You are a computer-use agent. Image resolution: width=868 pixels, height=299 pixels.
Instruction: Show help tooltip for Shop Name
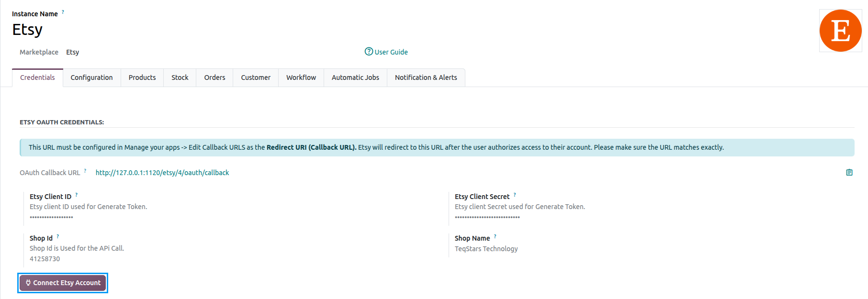pyautogui.click(x=495, y=236)
